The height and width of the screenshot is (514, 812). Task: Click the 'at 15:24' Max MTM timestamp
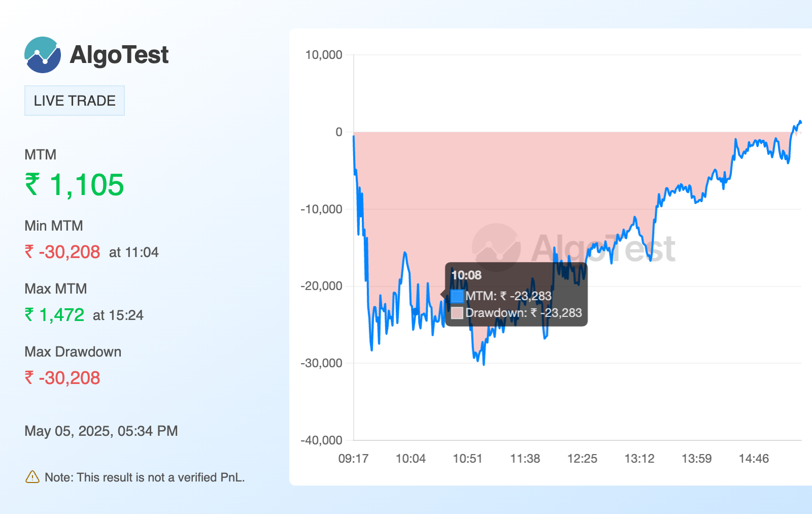[118, 315]
